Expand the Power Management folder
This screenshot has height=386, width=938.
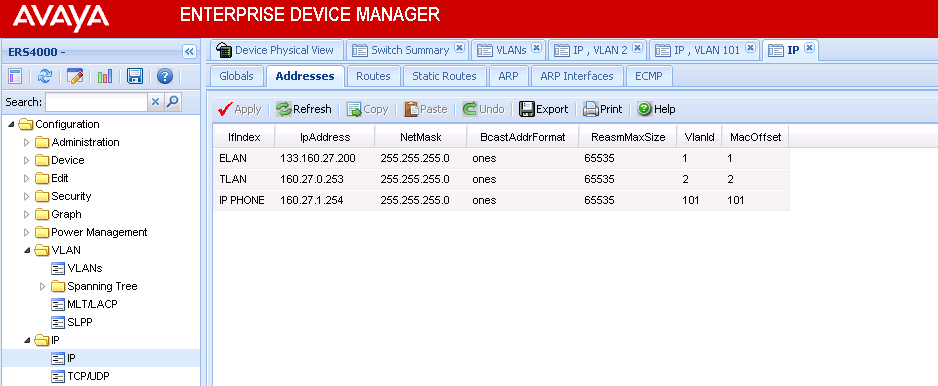point(26,232)
